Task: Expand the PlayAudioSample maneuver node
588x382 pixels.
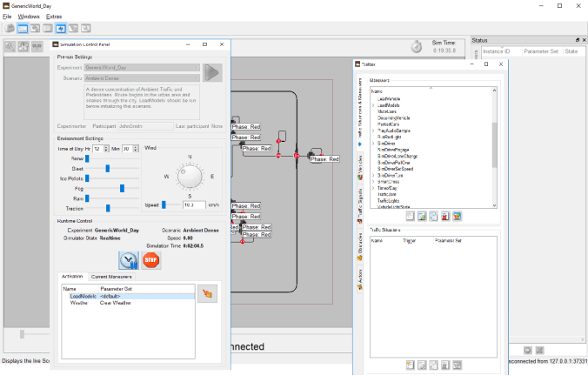Action: click(373, 131)
